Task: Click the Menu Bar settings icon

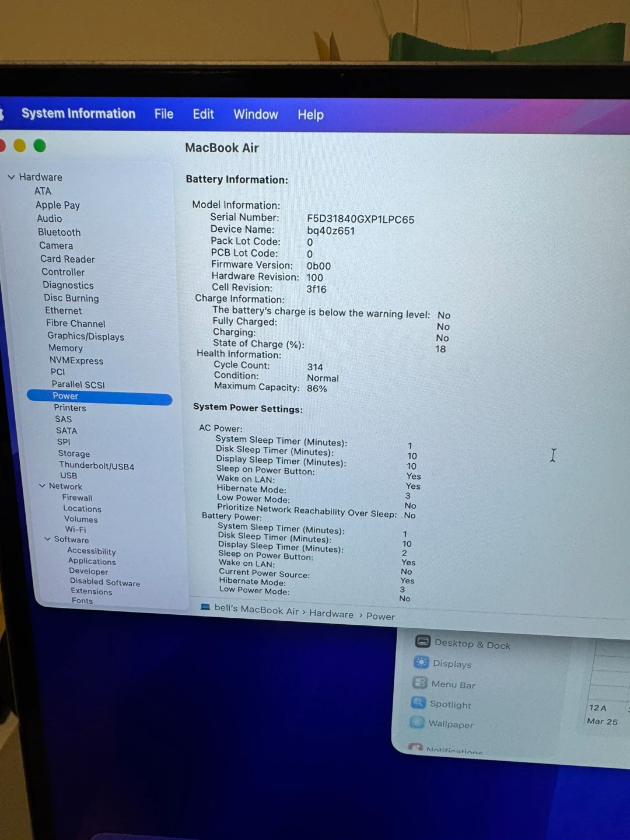Action: click(419, 682)
